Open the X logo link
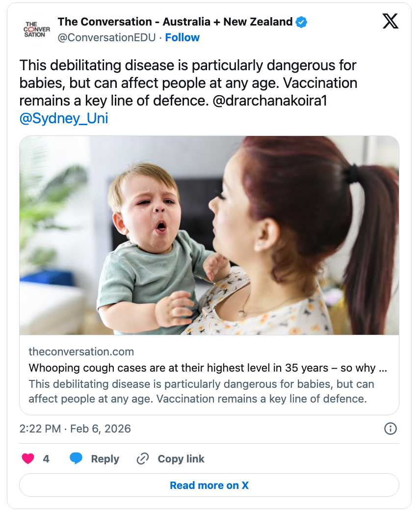The image size is (420, 513). 390,22
